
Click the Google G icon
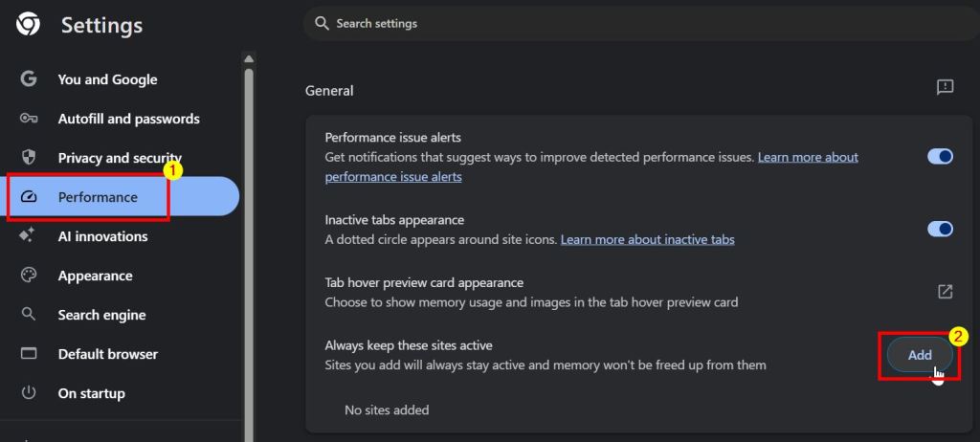[29, 79]
